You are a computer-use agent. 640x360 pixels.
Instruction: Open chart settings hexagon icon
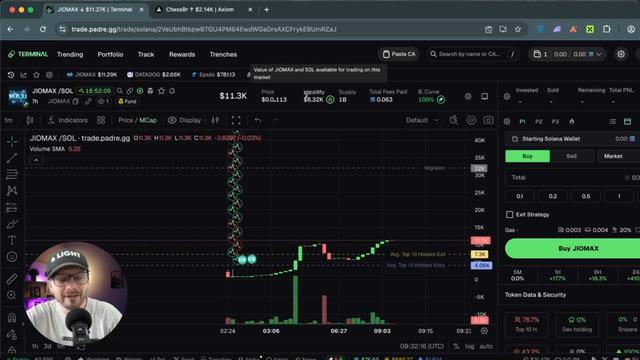coord(471,120)
